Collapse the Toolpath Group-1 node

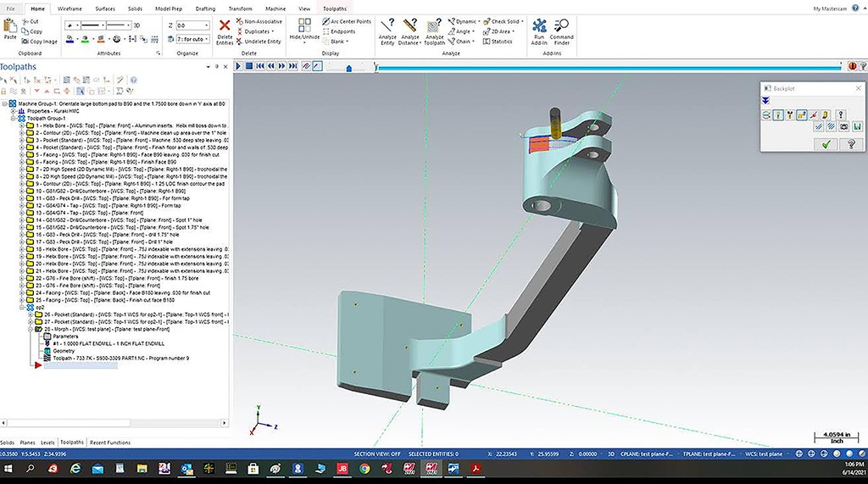[x=14, y=118]
